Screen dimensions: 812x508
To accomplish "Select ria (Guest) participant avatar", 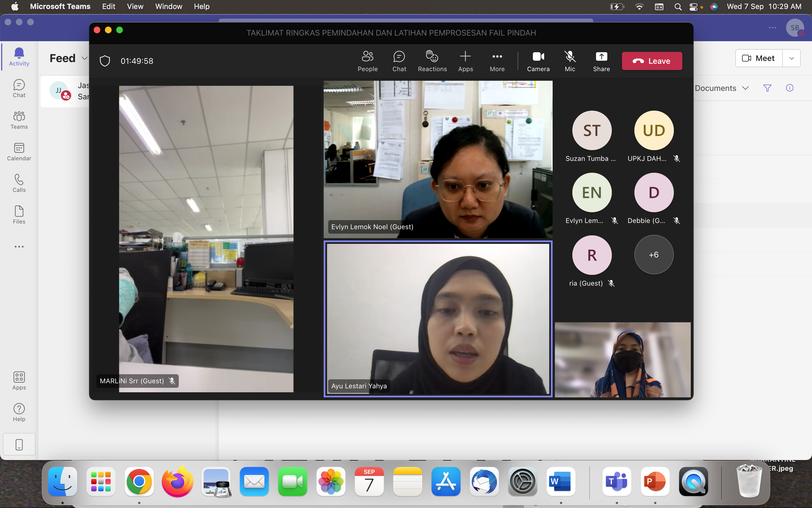I will (x=592, y=255).
